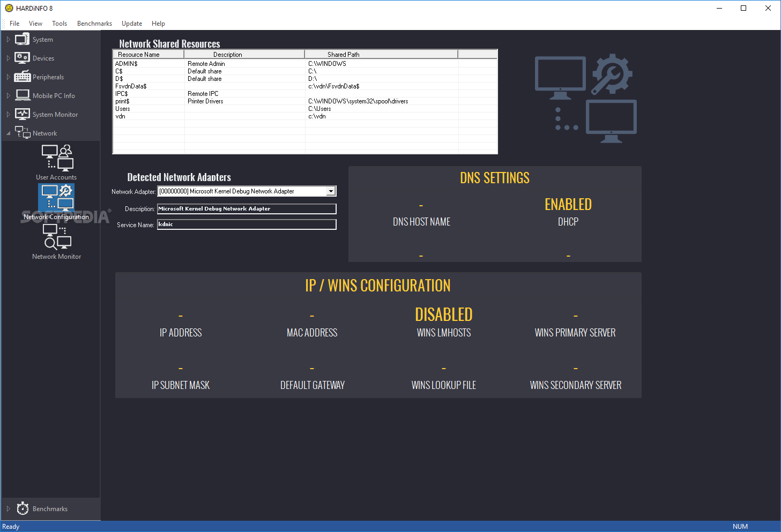Click the HARDiNFO app icon in title bar
The height and width of the screenshot is (532, 781).
pos(9,8)
